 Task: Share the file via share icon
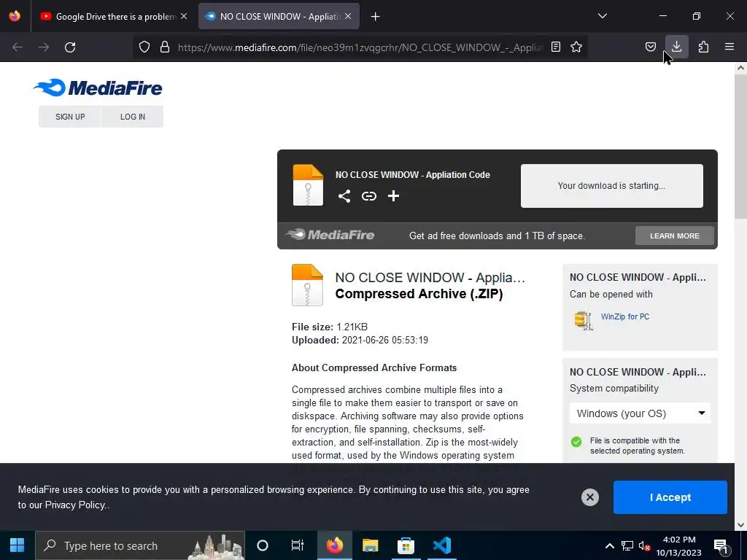(x=344, y=196)
